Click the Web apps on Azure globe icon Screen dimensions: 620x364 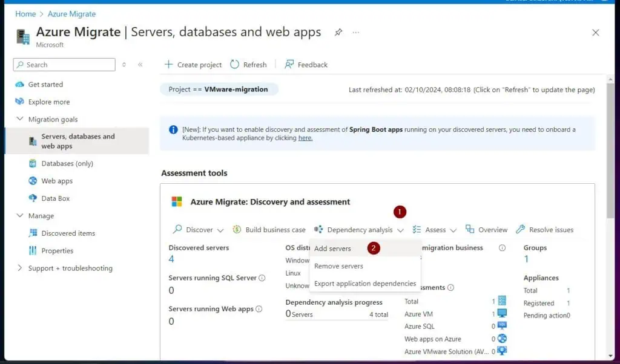pos(502,339)
